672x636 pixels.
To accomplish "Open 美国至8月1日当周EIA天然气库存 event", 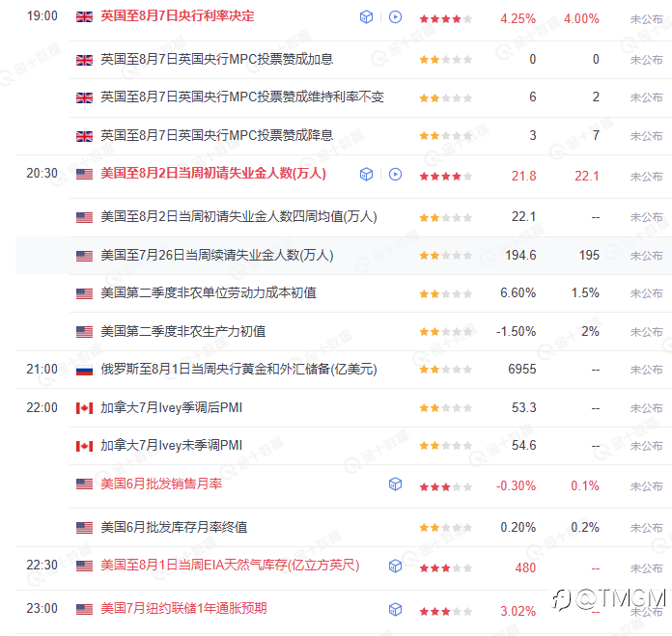I will [x=230, y=566].
